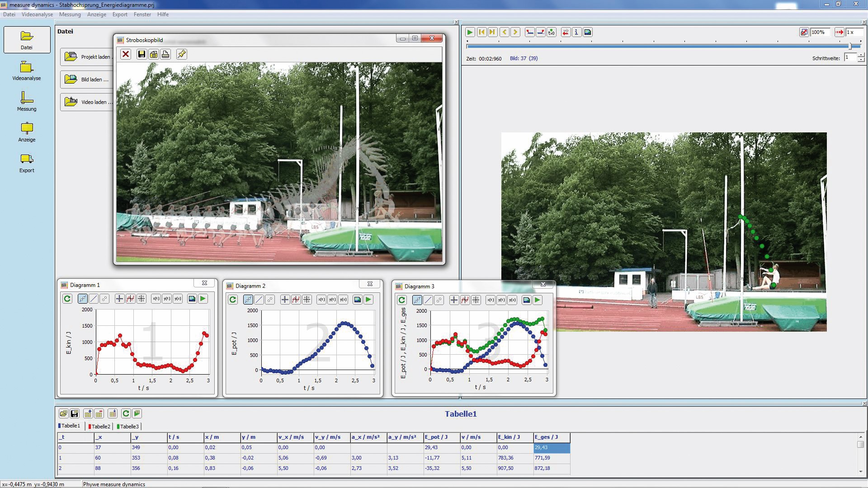Click the 100% zoom input field

(821, 32)
